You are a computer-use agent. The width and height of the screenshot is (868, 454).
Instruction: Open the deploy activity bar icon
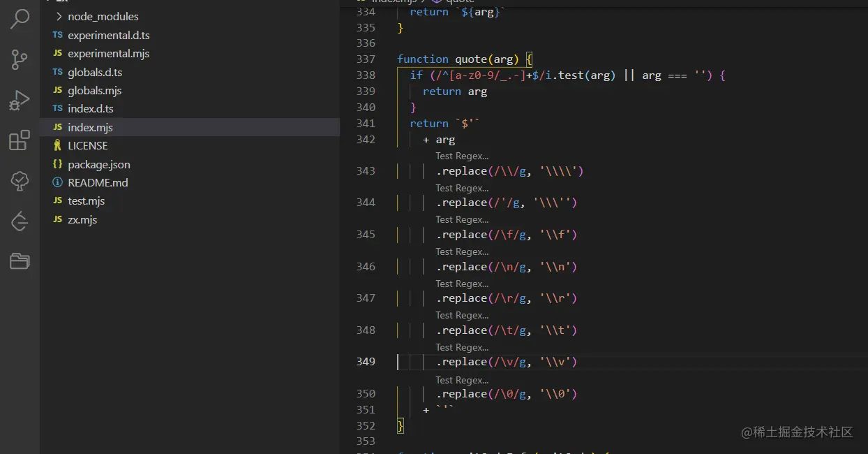pos(20,221)
